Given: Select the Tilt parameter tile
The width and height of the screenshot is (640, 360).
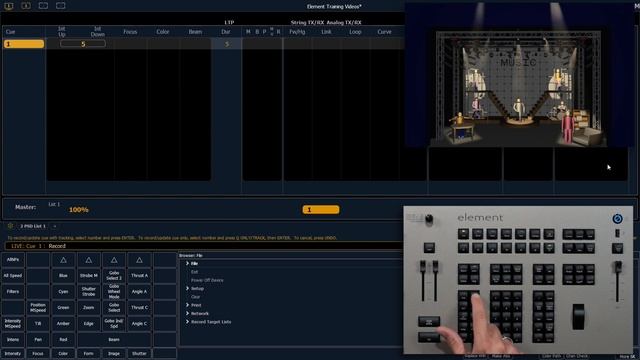Looking at the screenshot, I should 38,323.
